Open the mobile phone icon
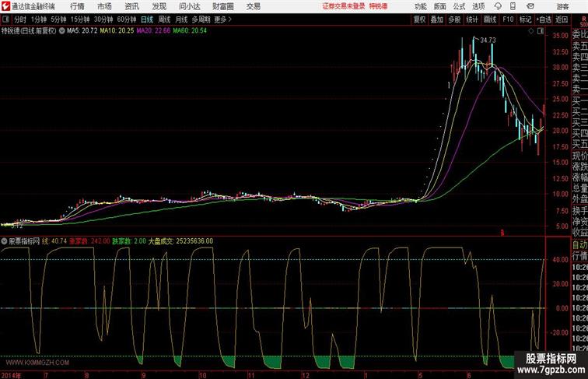The image size is (588, 379). click(x=513, y=6)
